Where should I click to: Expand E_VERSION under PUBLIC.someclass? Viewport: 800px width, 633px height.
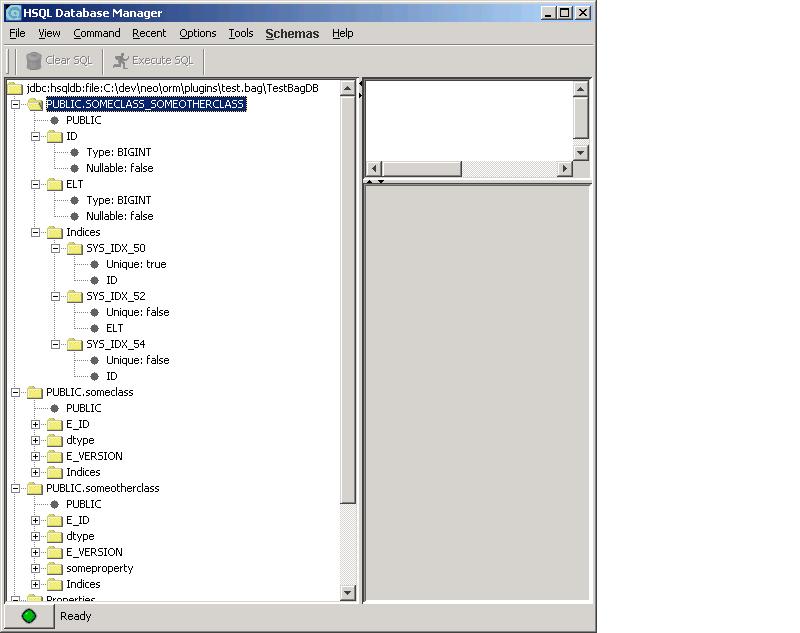pos(35,457)
